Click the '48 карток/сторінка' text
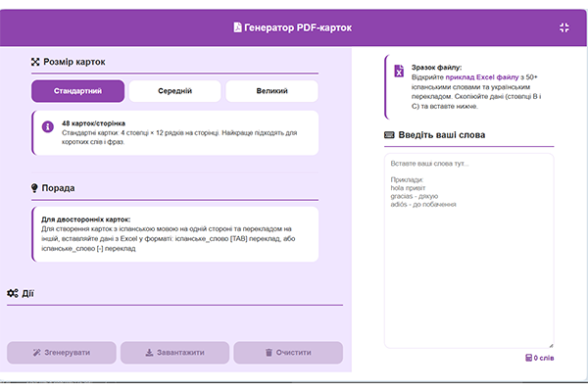The image size is (588, 392). [x=93, y=123]
